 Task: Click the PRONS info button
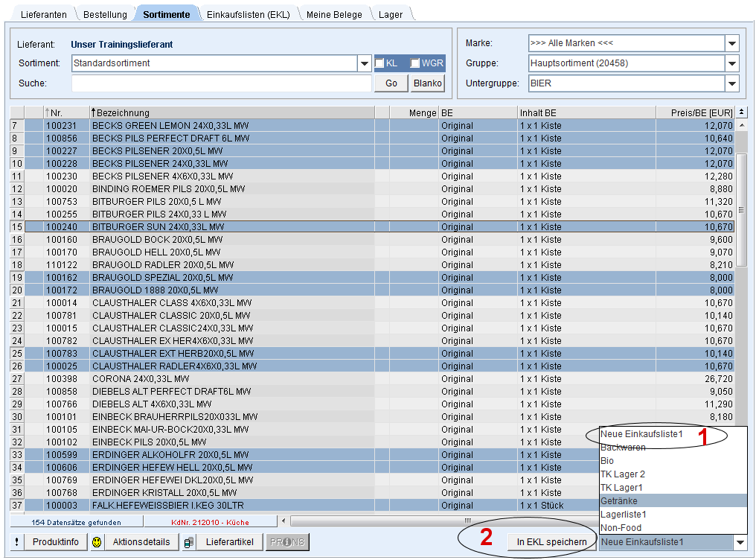tap(287, 542)
